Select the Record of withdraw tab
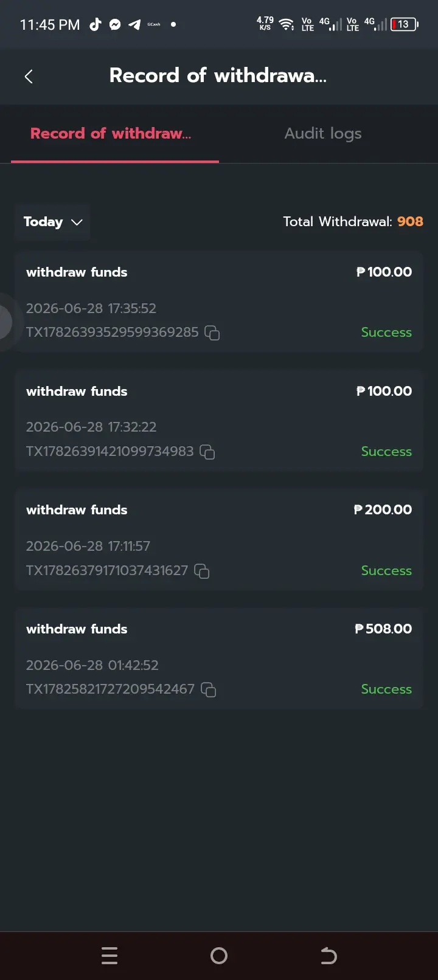Screen dimensions: 438x980 (x=111, y=133)
